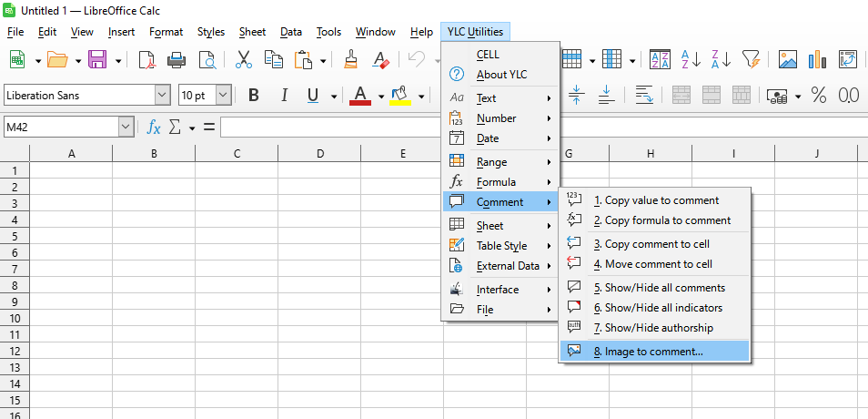The height and width of the screenshot is (419, 868).
Task: Toggle Bold formatting
Action: [254, 96]
